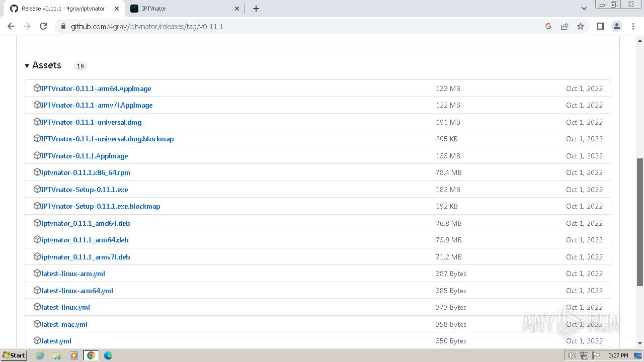Select the 182 MB size text
Screen dimensions: 644x362
click(x=448, y=190)
